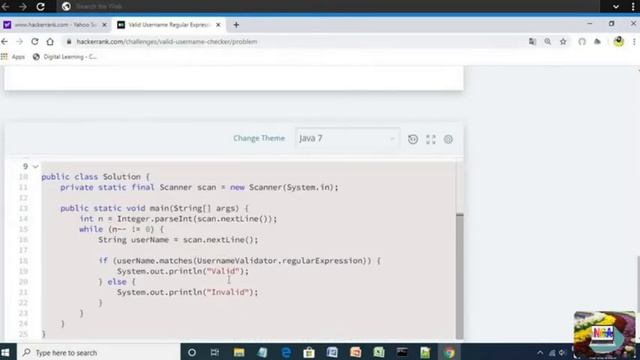The image size is (640, 360).
Task: Open a new browser tab
Action: tap(236, 25)
